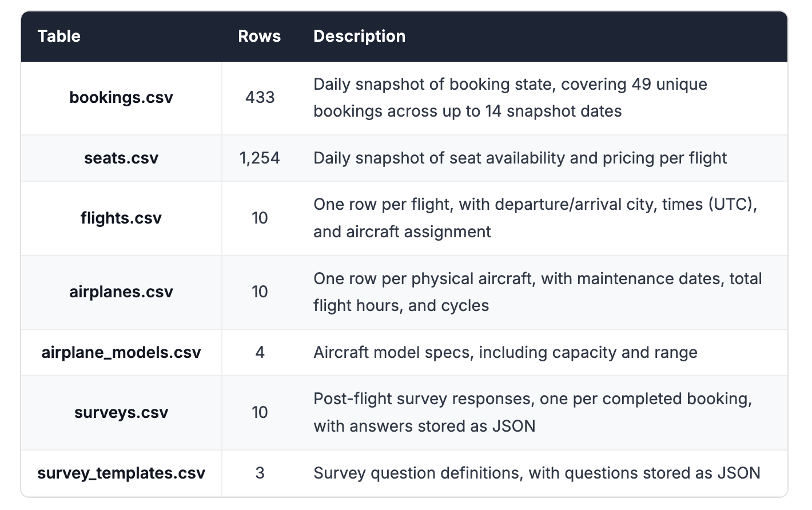Click the description about maintenance dates

pos(537,292)
